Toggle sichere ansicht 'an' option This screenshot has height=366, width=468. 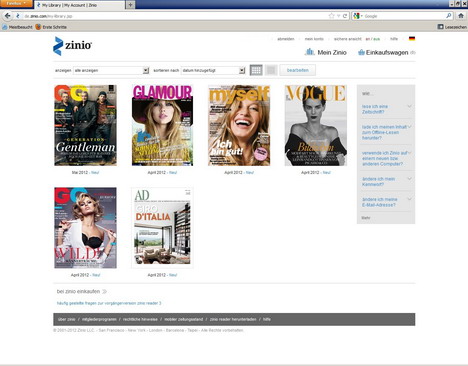368,39
